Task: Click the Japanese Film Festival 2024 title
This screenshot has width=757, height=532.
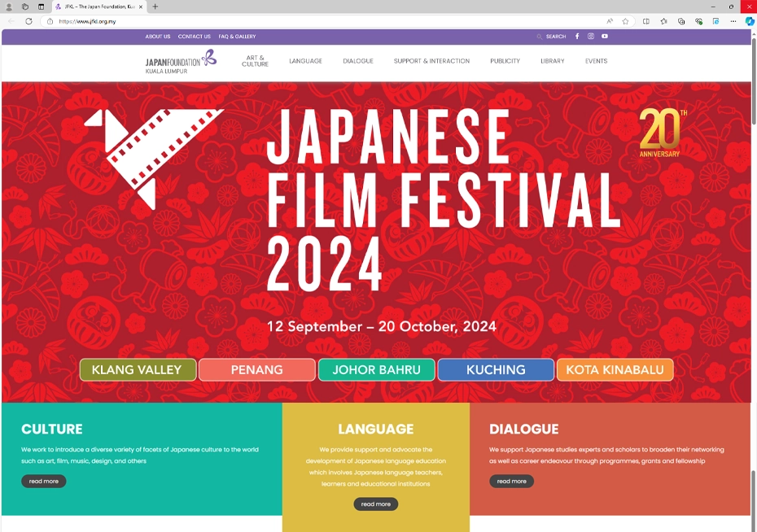Action: tap(443, 199)
